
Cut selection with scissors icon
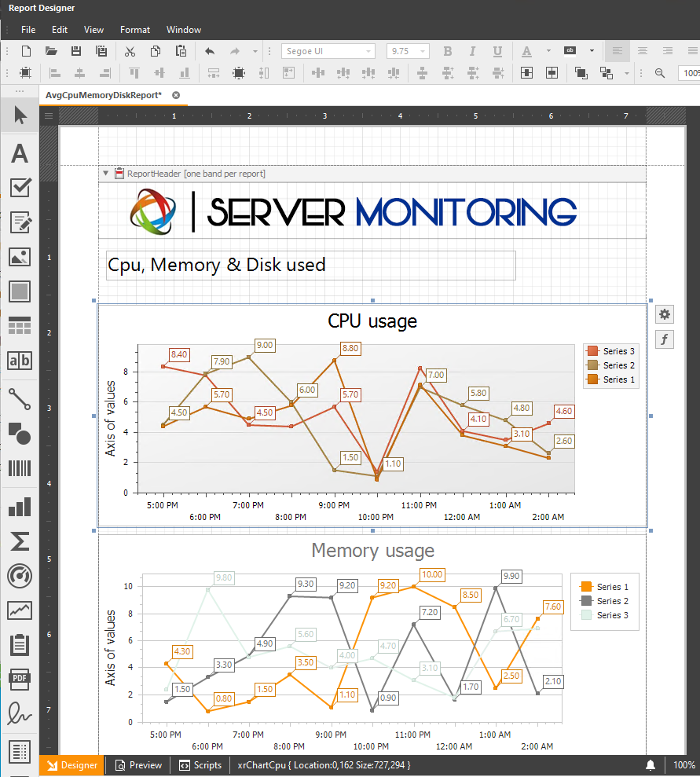130,51
